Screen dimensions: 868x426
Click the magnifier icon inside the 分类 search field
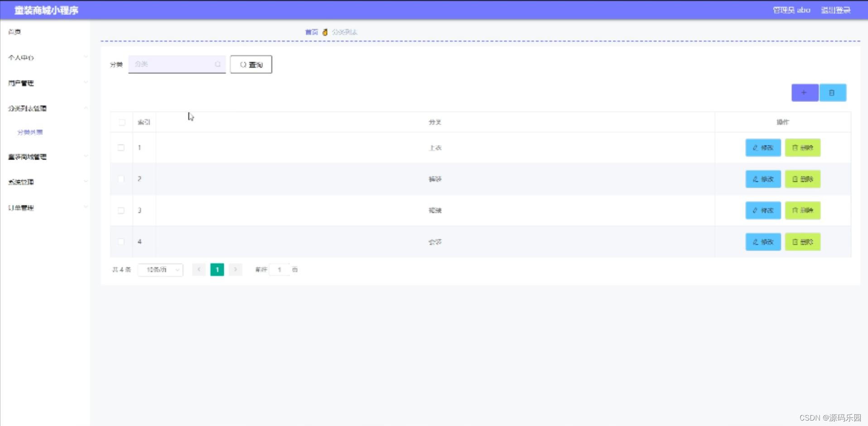click(x=217, y=64)
